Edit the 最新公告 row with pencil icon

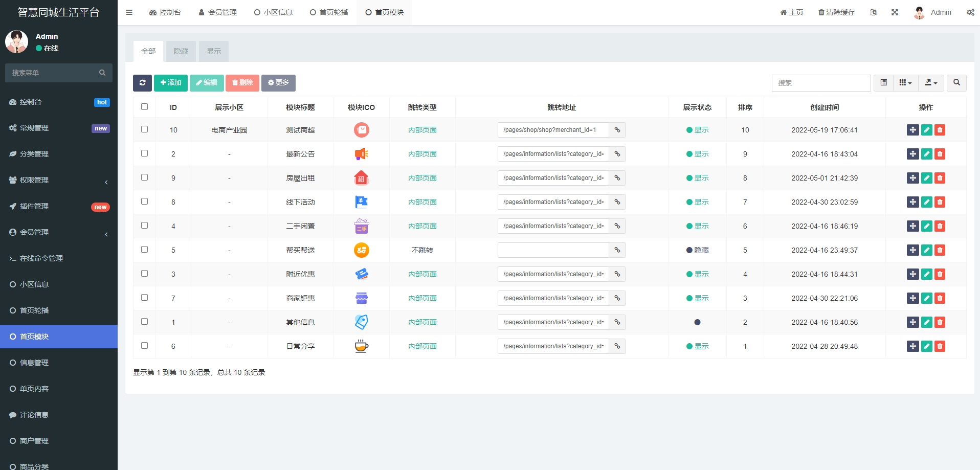point(926,153)
